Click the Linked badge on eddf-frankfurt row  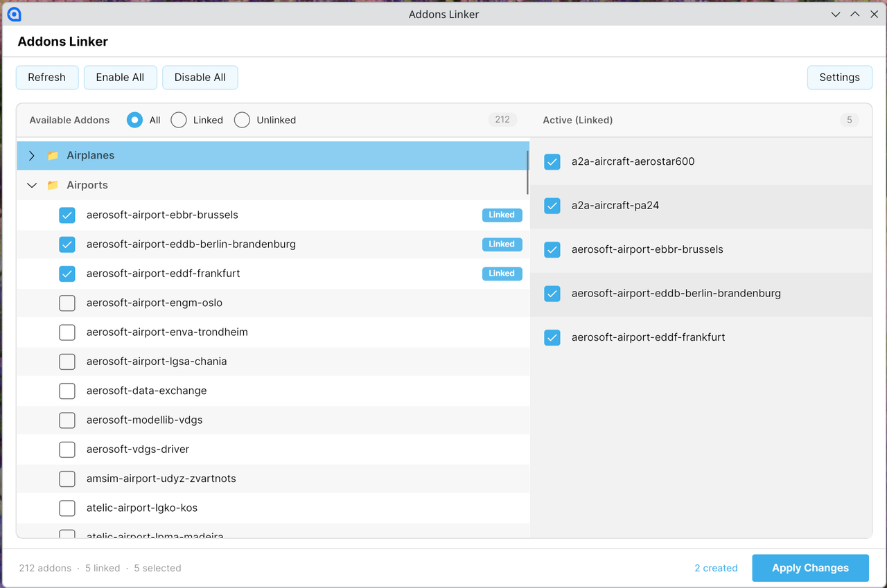point(502,274)
